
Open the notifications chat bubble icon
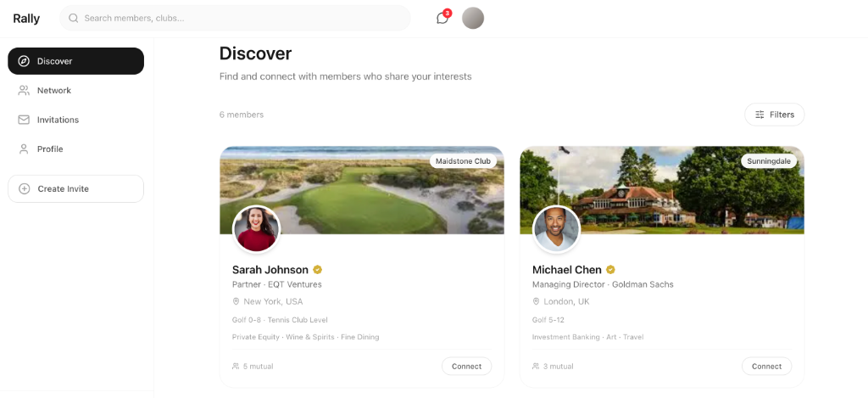tap(442, 18)
